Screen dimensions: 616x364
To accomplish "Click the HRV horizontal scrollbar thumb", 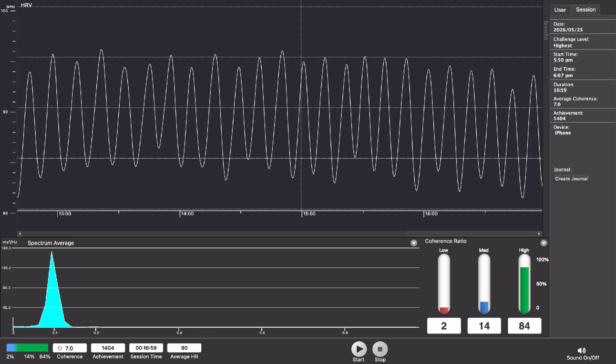I will (471, 233).
